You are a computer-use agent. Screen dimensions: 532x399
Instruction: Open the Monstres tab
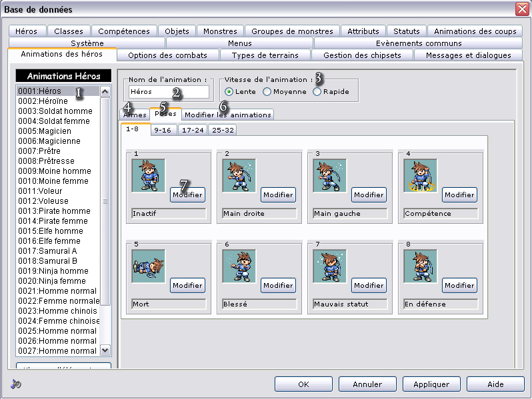(220, 31)
